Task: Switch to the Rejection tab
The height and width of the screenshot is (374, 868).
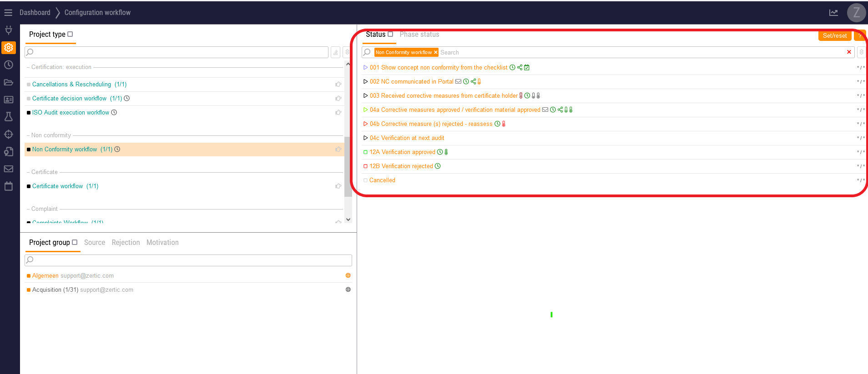Action: (126, 243)
